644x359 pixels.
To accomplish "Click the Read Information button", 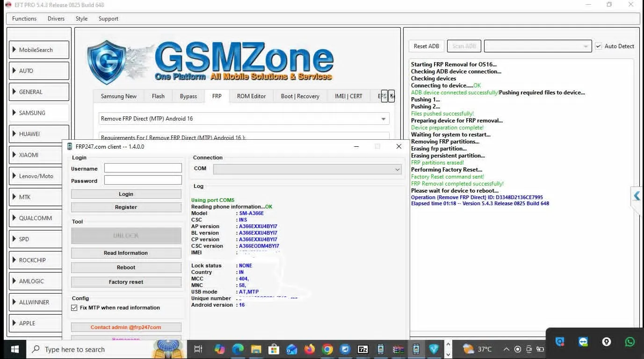I will [126, 253].
